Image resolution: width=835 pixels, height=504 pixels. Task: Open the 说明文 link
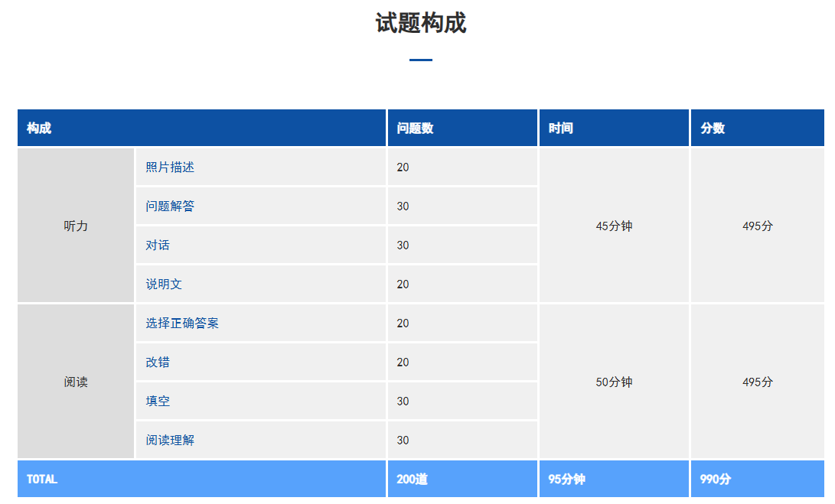164,284
